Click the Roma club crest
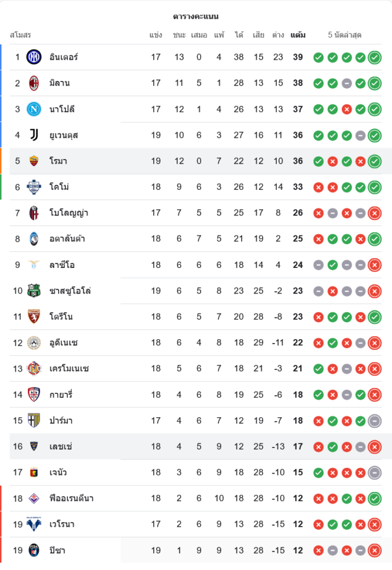Image resolution: width=392 pixels, height=570 pixels. tap(34, 161)
